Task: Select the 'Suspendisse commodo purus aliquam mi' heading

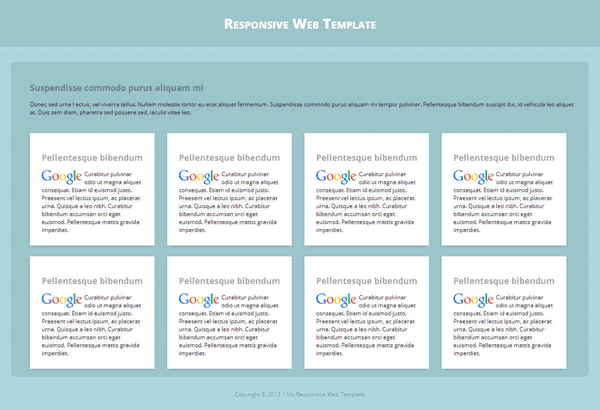Action: (117, 88)
